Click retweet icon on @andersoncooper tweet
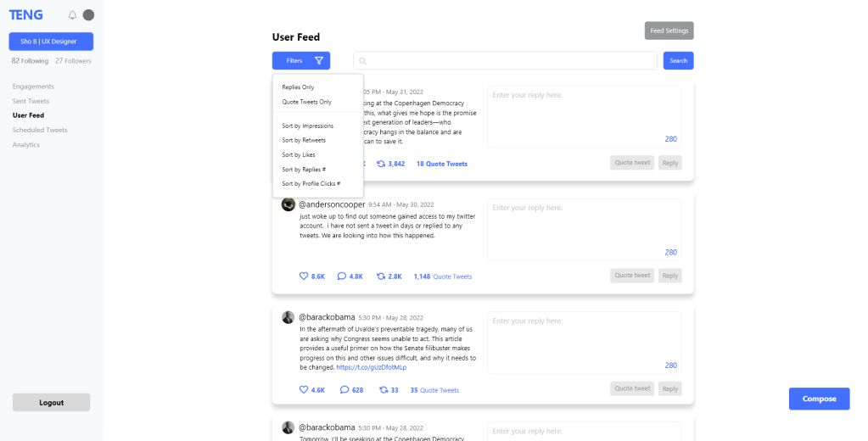This screenshot has width=868, height=441. click(x=382, y=276)
